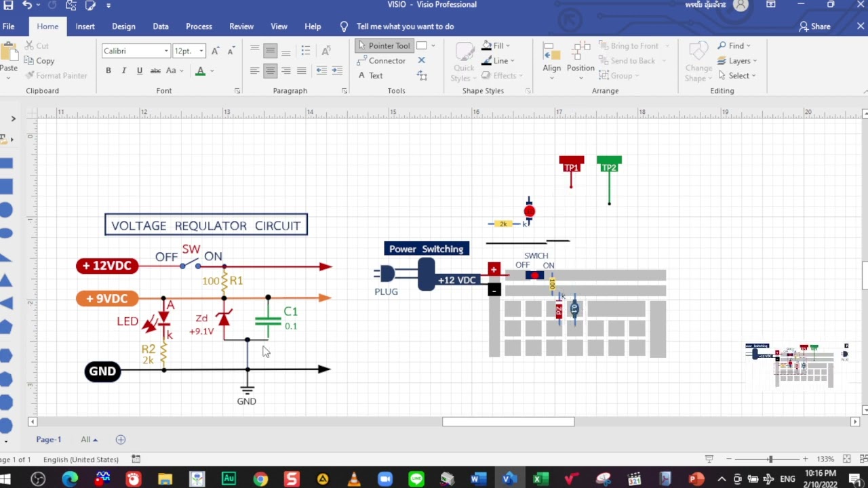Click the connection point X tool

click(421, 60)
